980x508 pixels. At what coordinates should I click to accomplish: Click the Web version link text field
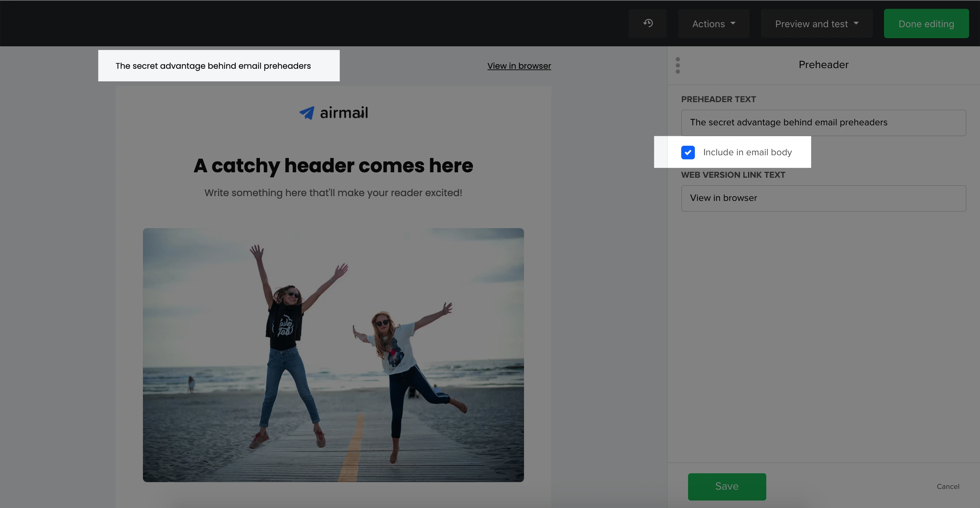coord(823,198)
